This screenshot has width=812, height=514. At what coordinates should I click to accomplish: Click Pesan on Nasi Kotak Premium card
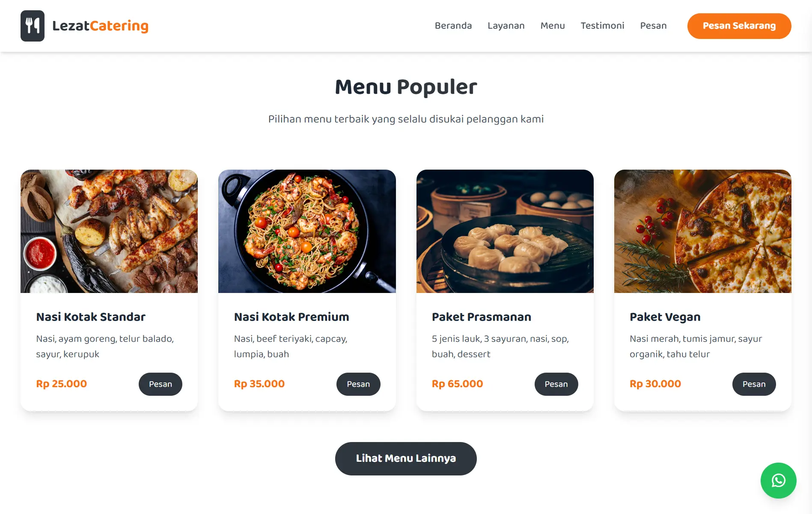click(x=358, y=384)
